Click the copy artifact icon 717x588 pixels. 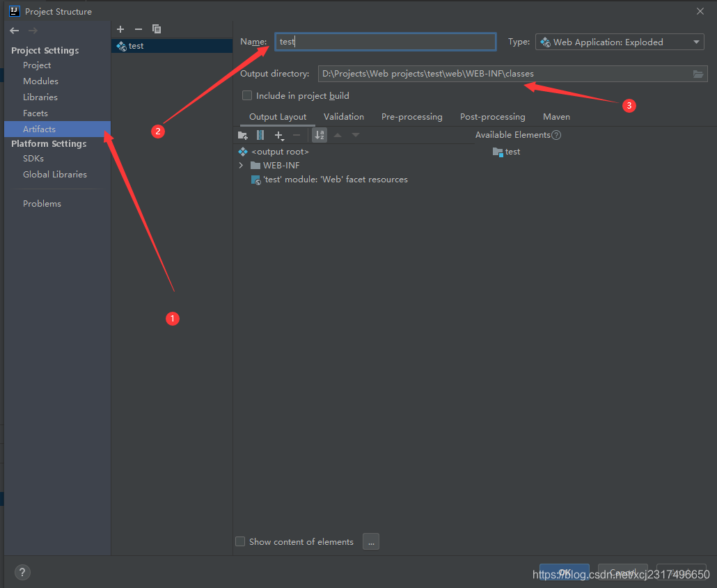[x=157, y=29]
